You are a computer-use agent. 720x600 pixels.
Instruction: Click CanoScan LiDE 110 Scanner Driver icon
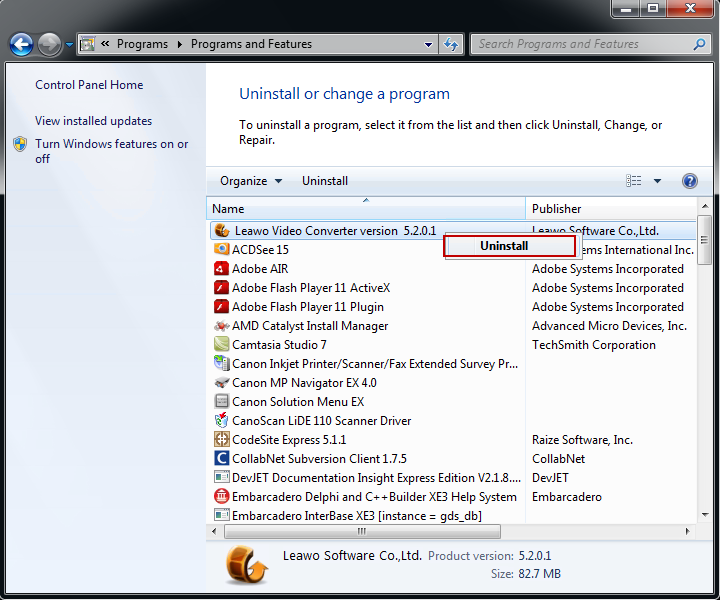(x=221, y=420)
